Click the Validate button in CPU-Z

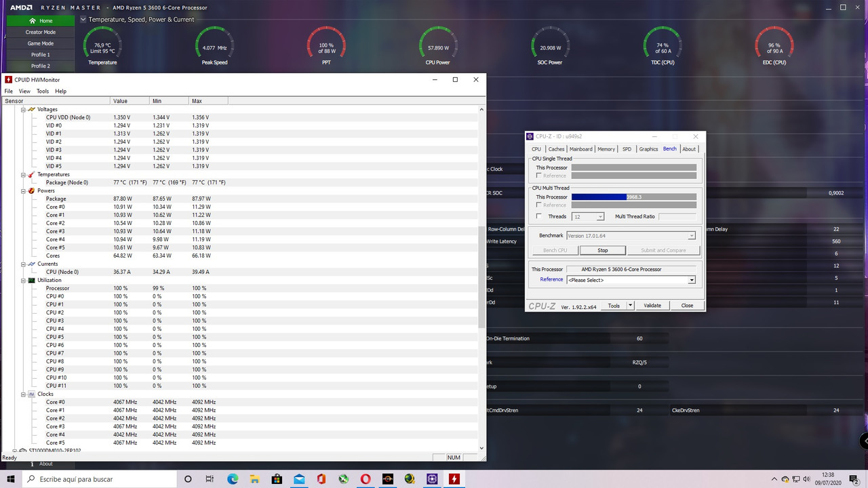pos(652,306)
